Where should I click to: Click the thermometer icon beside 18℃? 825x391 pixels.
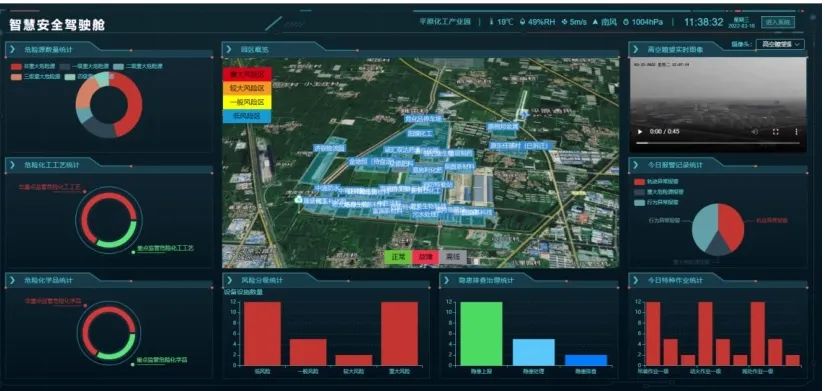[492, 22]
